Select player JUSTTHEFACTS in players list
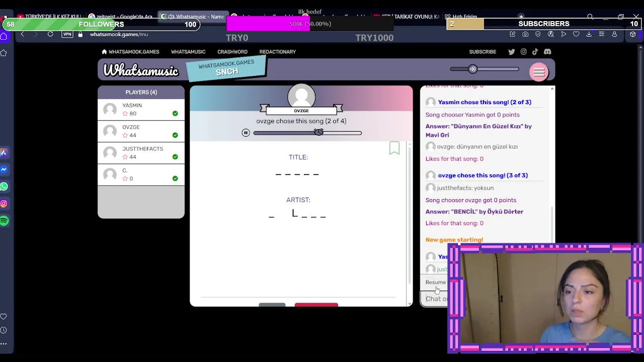This screenshot has height=362, width=644. tap(141, 153)
